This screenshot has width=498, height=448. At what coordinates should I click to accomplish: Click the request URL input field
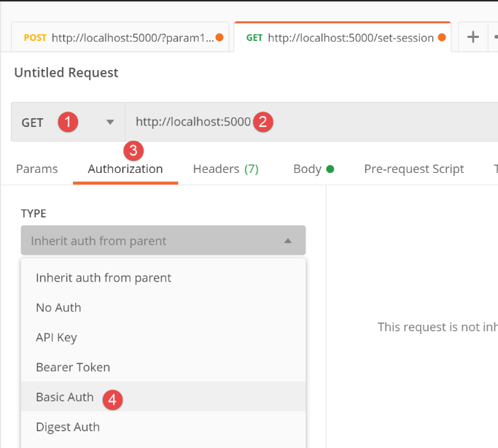tap(365, 122)
